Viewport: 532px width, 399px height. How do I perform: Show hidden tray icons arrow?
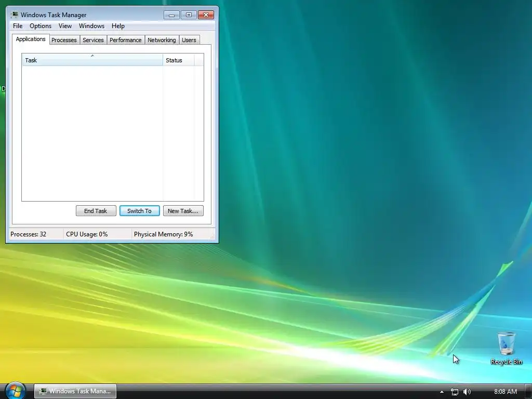442,392
